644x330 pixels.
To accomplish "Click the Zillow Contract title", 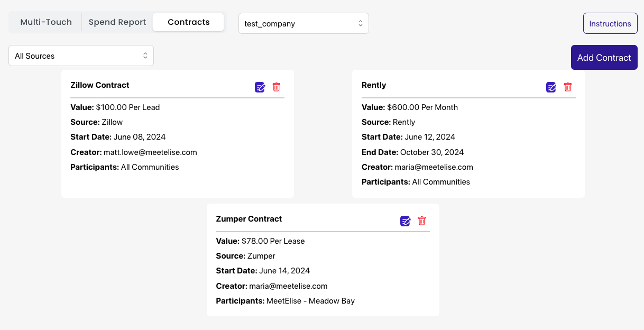I will [x=100, y=85].
